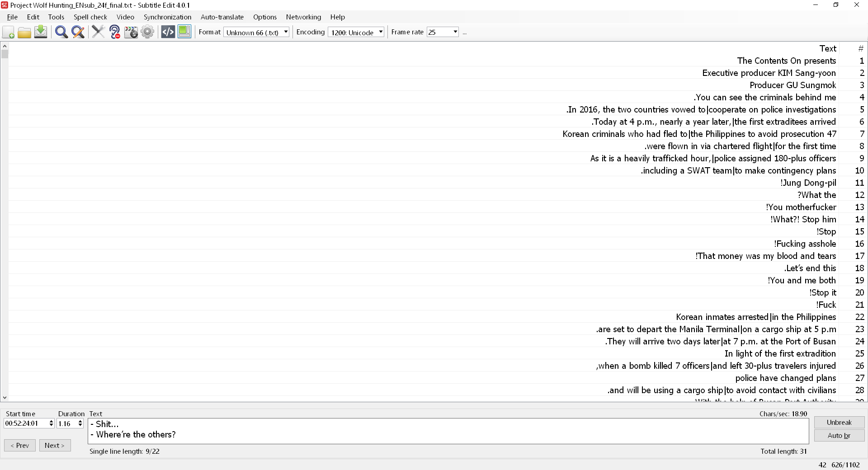Run Fix common errors tool
Viewport: 868px width, 470px height.
click(x=98, y=32)
